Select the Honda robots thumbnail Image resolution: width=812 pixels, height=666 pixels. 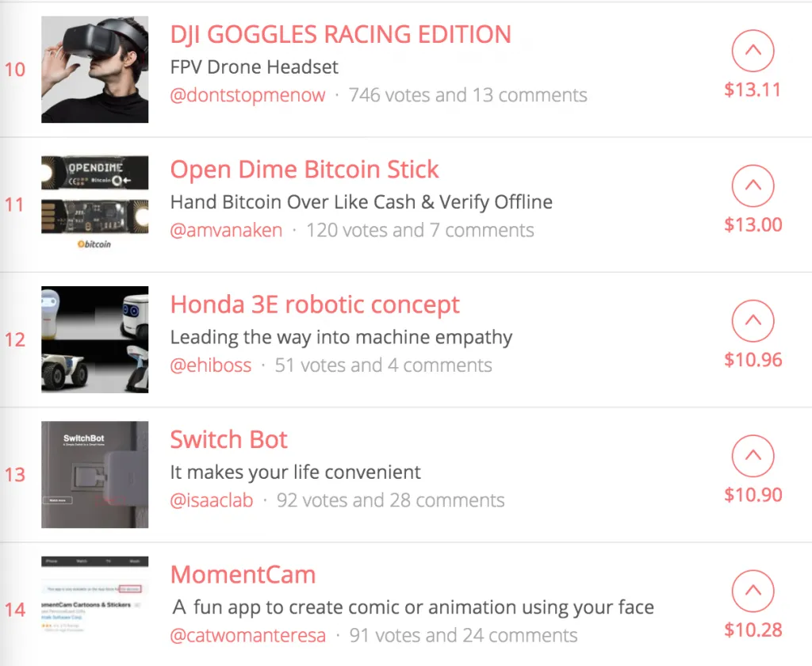[x=95, y=339]
